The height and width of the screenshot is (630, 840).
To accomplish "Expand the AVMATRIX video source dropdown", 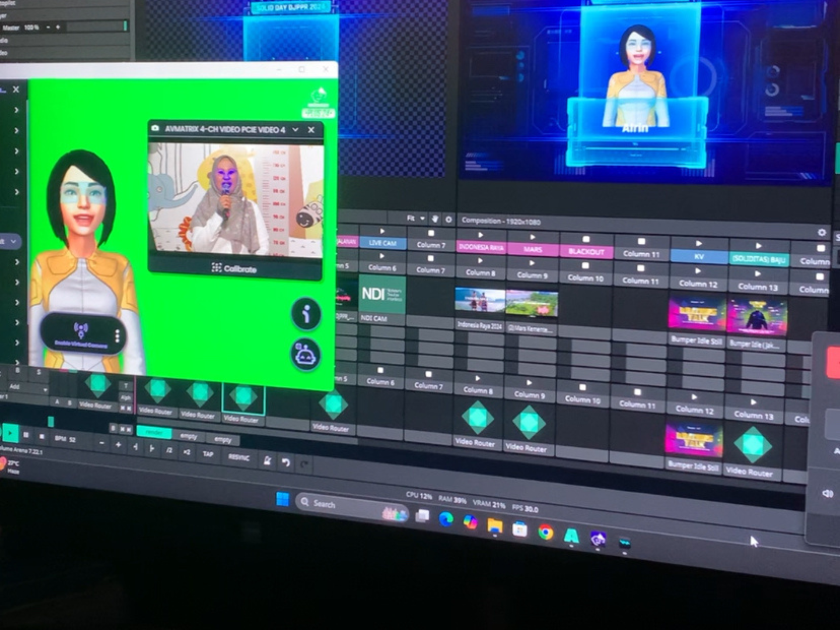I will (x=295, y=129).
